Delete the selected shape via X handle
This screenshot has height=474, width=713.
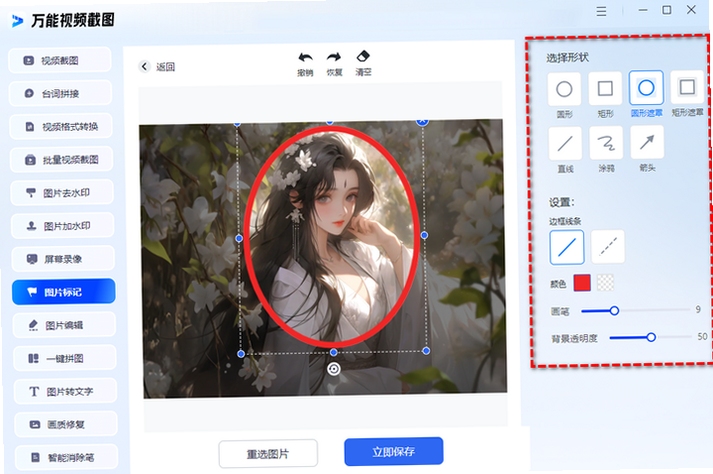[422, 121]
